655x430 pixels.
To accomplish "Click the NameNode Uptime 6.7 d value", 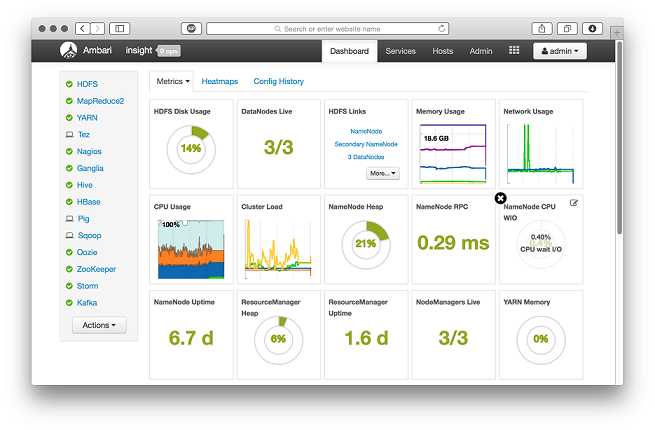I will click(x=191, y=338).
